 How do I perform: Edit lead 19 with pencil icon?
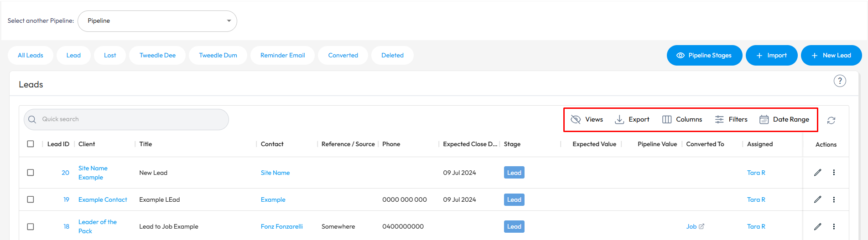[x=818, y=199]
